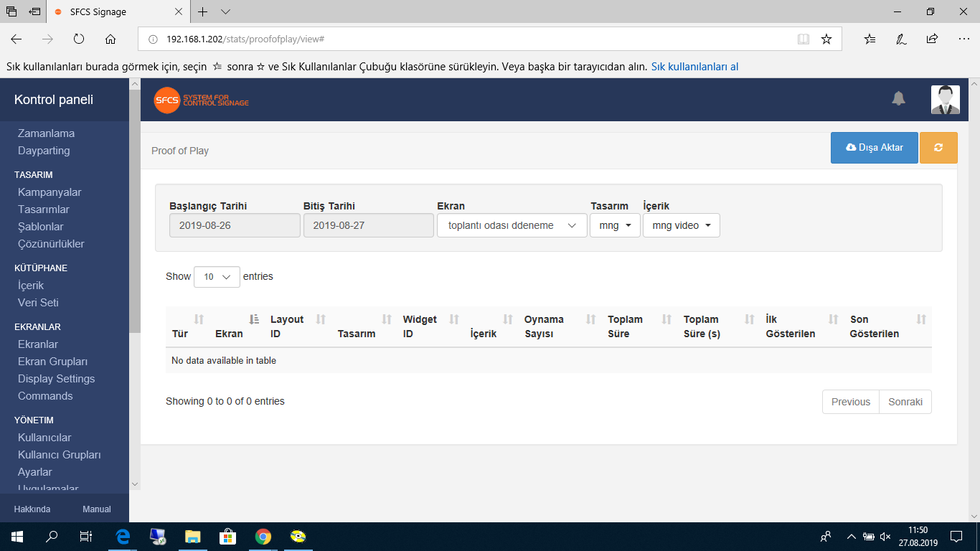Screen dimensions: 980x551
Task: Open Dayparting in sidebar
Action: coord(44,151)
